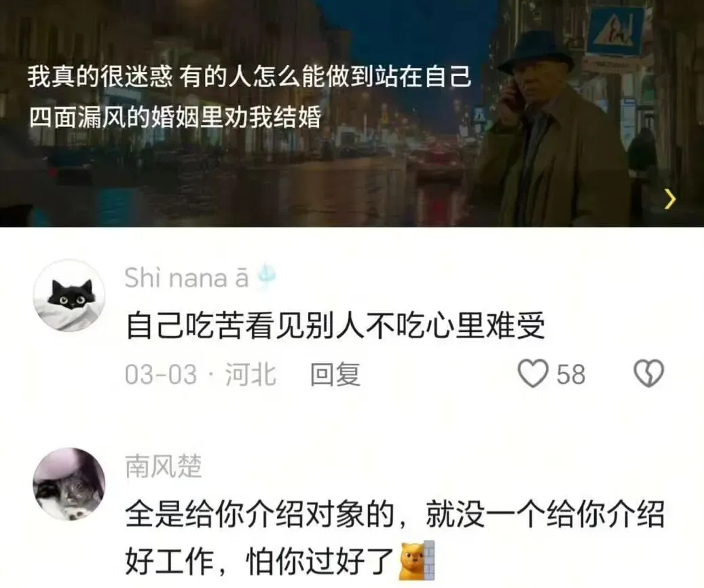This screenshot has width=704, height=588.
Task: Tap 南风楚's comment about 介绍对象
Action: (x=394, y=537)
